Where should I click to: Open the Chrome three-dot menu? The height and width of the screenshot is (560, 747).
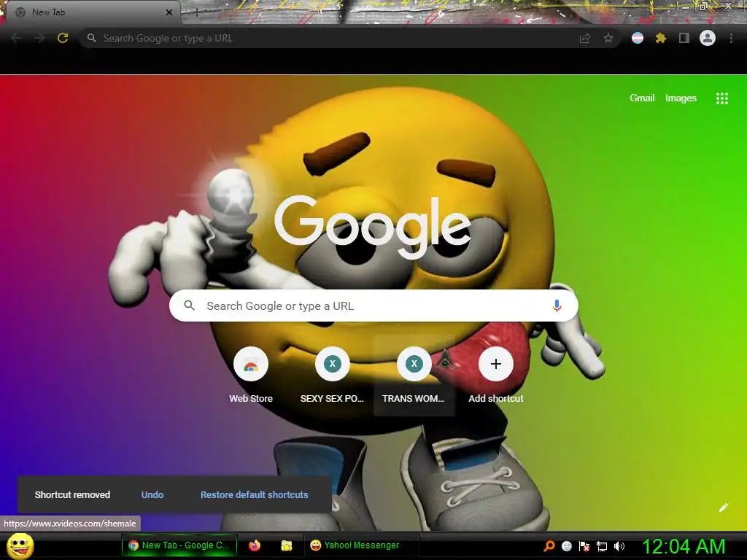[x=731, y=38]
